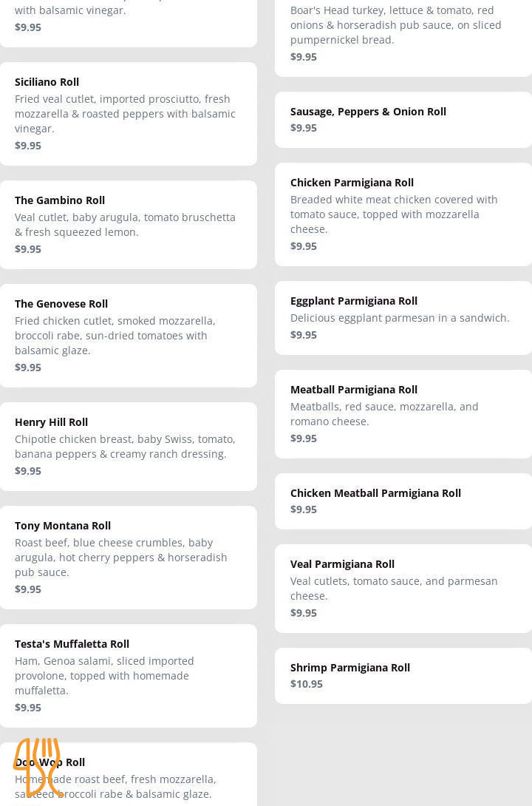Image resolution: width=532 pixels, height=806 pixels.
Task: Click the Siciliano Roll description text
Action: coord(125,114)
